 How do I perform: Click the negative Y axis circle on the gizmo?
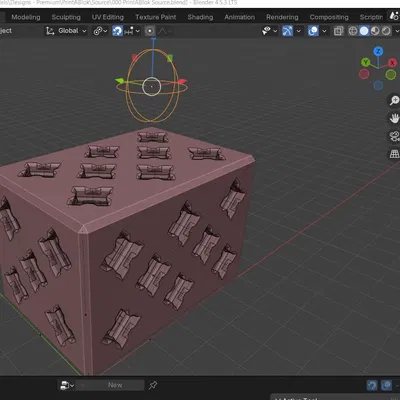tap(391, 74)
